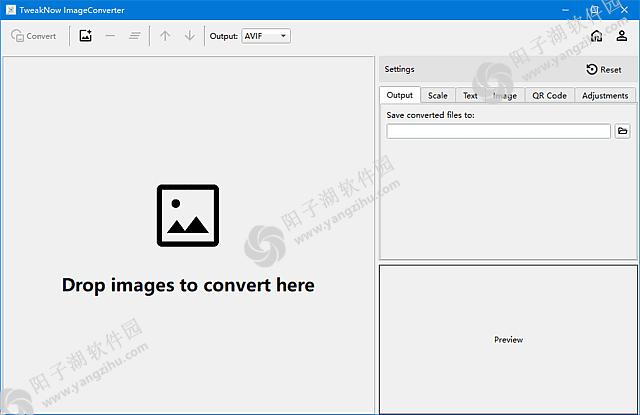This screenshot has width=640, height=415.
Task: Remove selected image using the minus icon
Action: coord(110,36)
